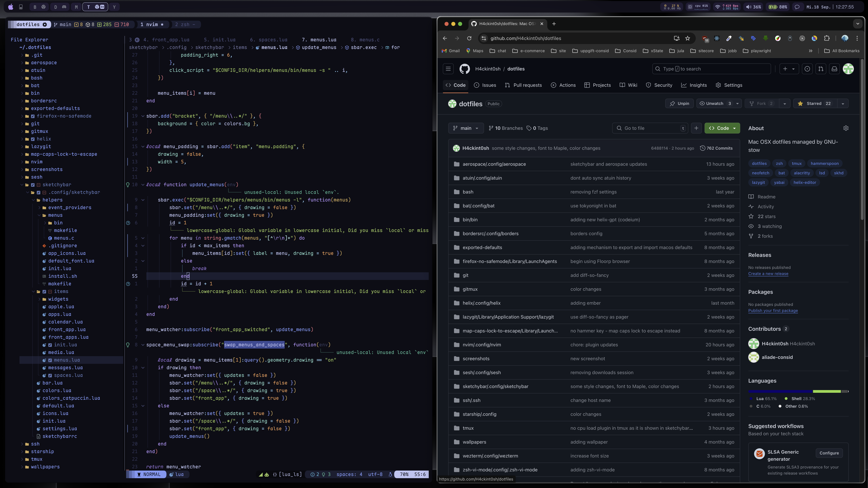868x488 pixels.
Task: Unpin the dotfiles repository
Action: click(679, 103)
